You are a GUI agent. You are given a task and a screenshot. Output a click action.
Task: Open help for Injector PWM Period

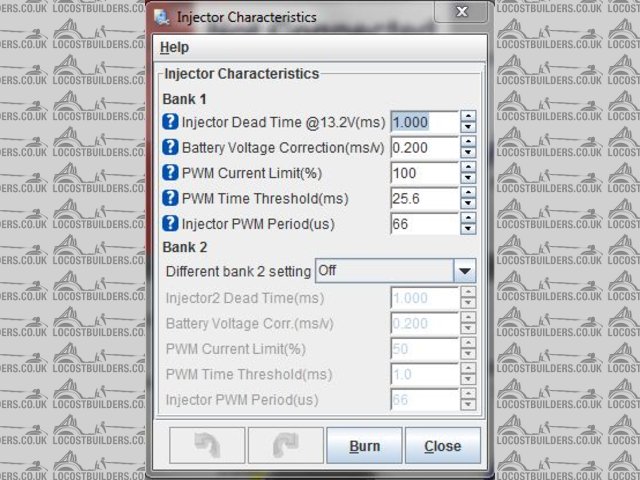(170, 224)
